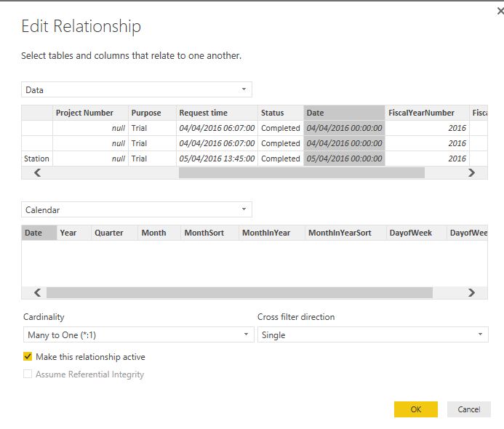Select Date column header in Data table
Screen dimensions: 504x429
[344, 113]
